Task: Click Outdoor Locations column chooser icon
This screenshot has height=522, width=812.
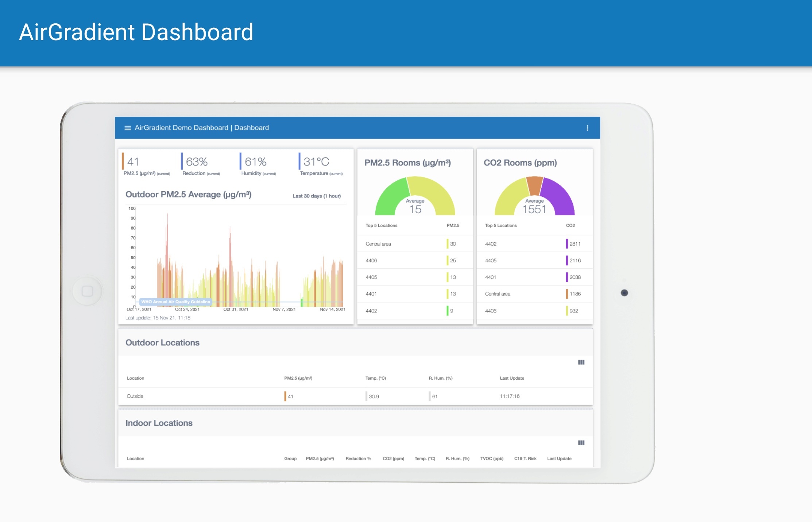Action: [x=581, y=362]
